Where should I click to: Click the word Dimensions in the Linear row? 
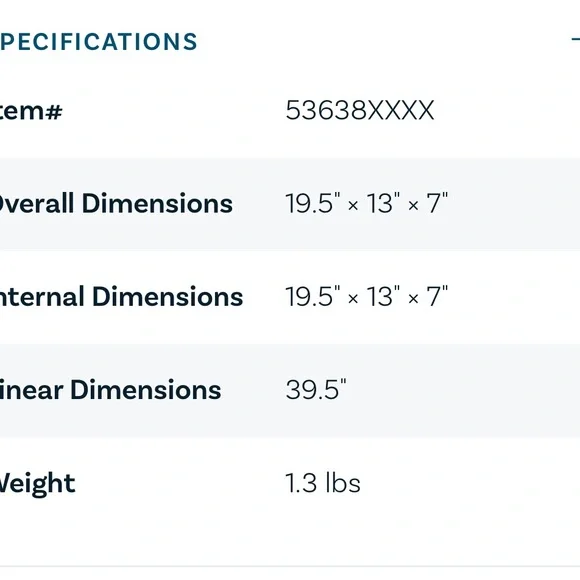(146, 390)
